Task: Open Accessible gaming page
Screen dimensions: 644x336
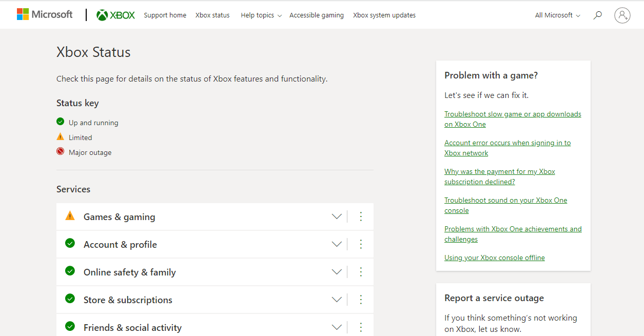Action: tap(316, 15)
